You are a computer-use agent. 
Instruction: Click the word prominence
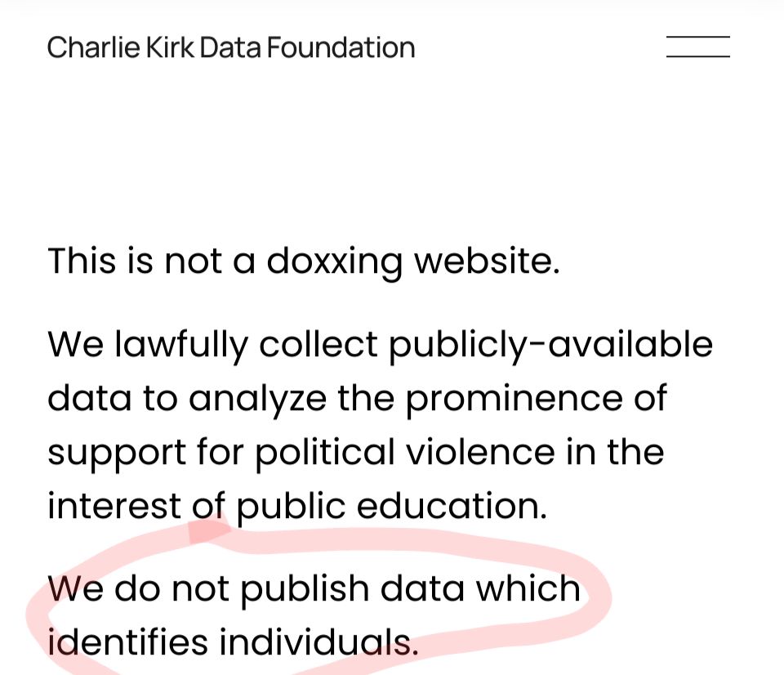514,400
